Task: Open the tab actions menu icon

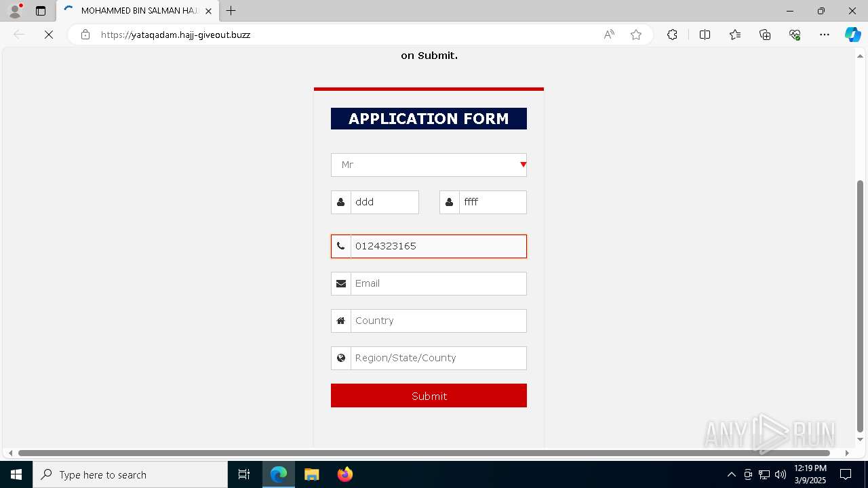Action: [x=41, y=11]
